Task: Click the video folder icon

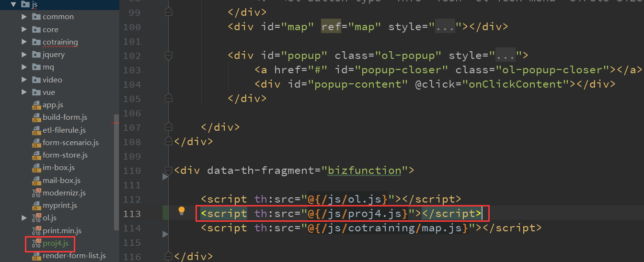Action: tap(36, 80)
